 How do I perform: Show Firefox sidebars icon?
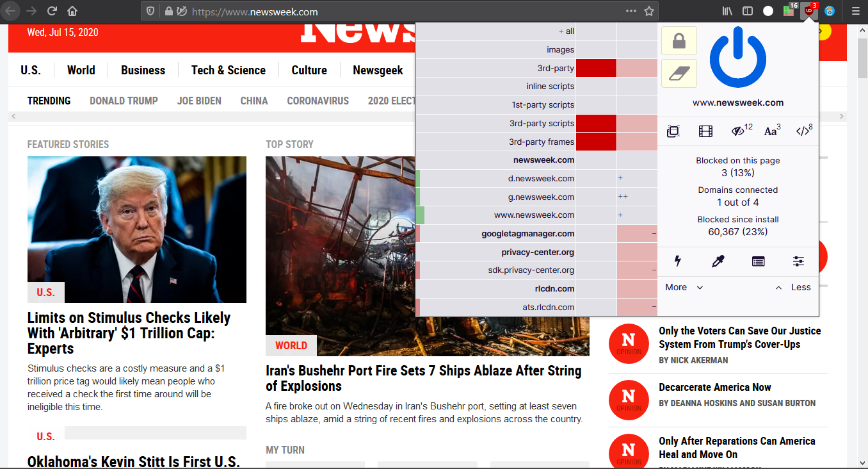[x=748, y=11]
